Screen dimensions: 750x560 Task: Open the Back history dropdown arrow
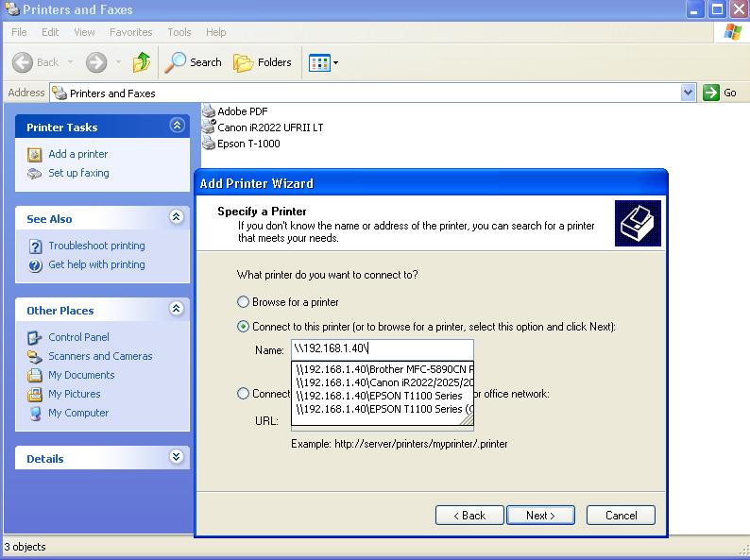point(70,62)
